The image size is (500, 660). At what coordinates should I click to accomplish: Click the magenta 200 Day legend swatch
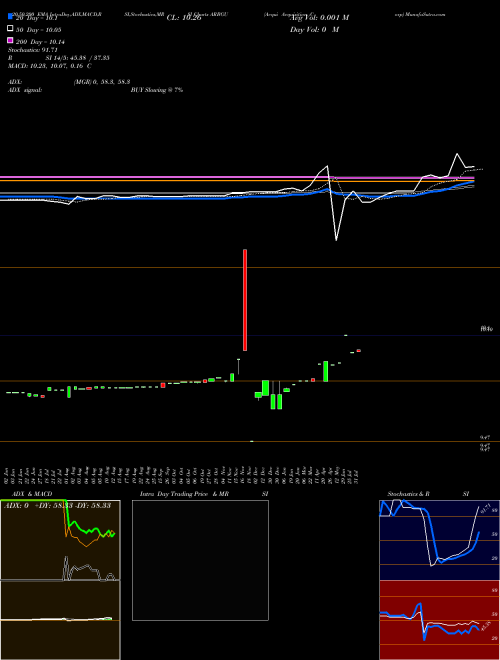point(10,40)
